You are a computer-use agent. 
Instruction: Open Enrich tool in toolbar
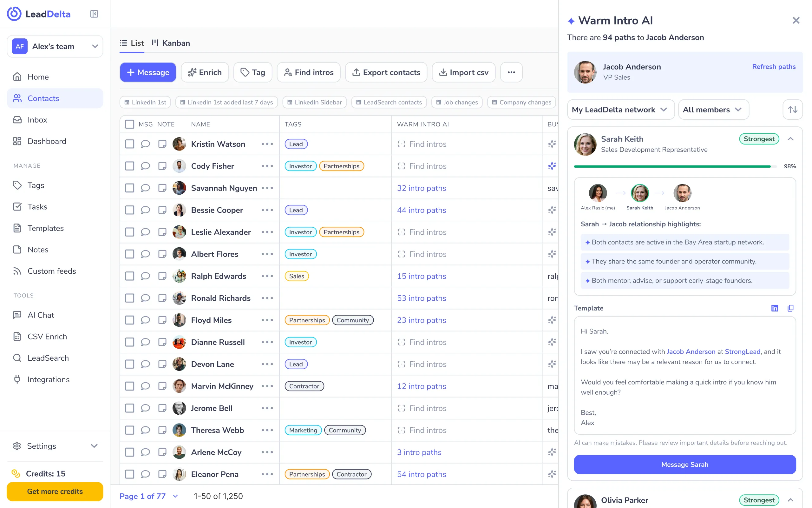pos(205,72)
